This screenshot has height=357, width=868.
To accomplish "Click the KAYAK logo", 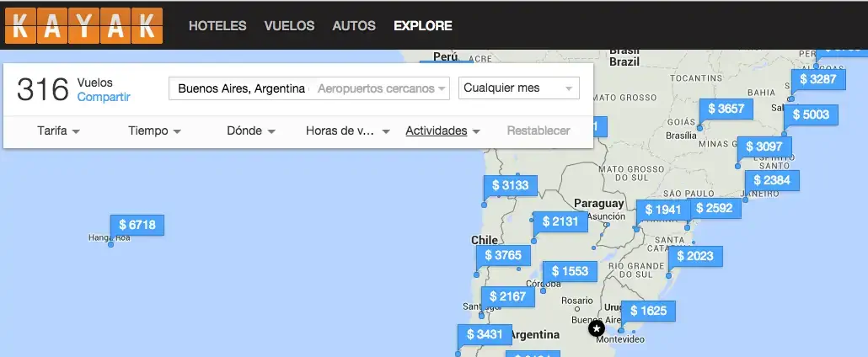I will 83,24.
